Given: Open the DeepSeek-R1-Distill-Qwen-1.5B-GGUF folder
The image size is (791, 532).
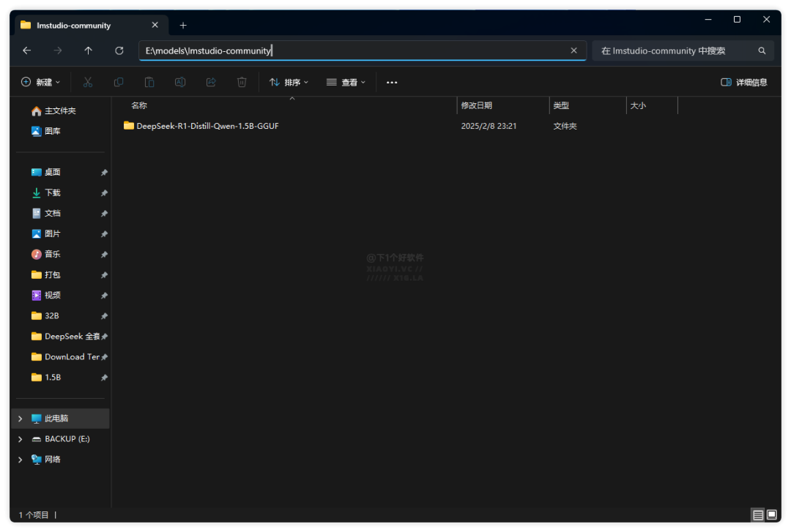Looking at the screenshot, I should tap(207, 126).
